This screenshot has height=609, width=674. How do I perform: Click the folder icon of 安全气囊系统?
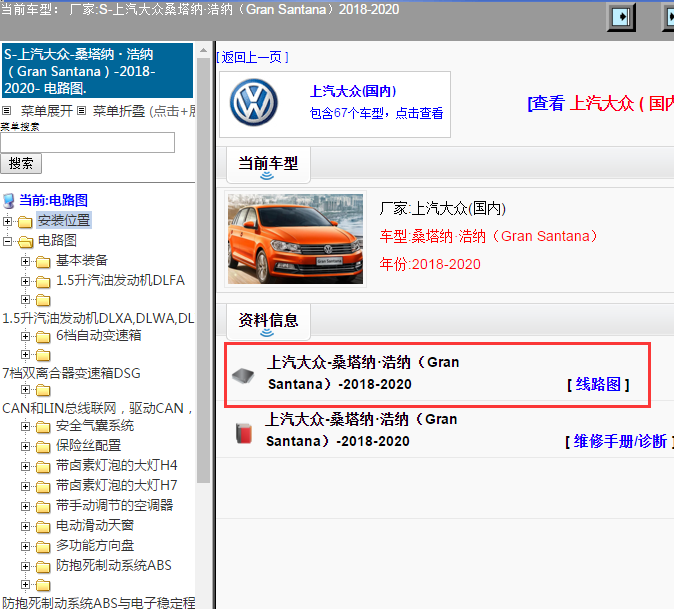pos(43,427)
